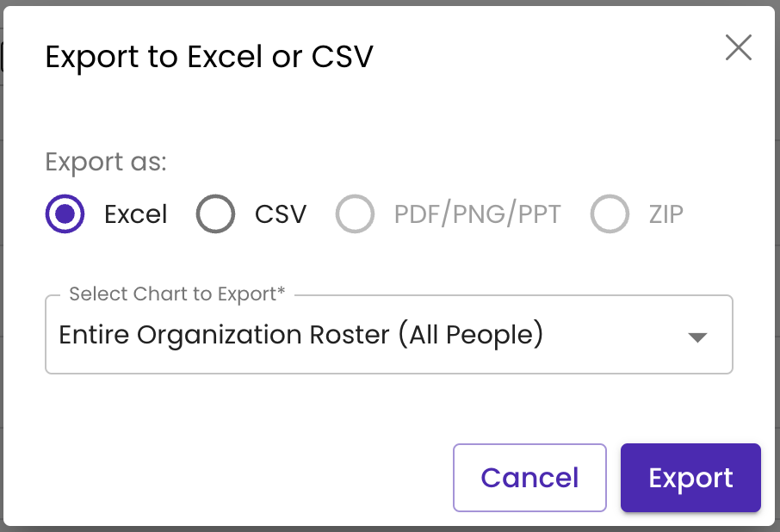The image size is (780, 532).
Task: Pick the ZIP radio button circle
Action: point(610,214)
